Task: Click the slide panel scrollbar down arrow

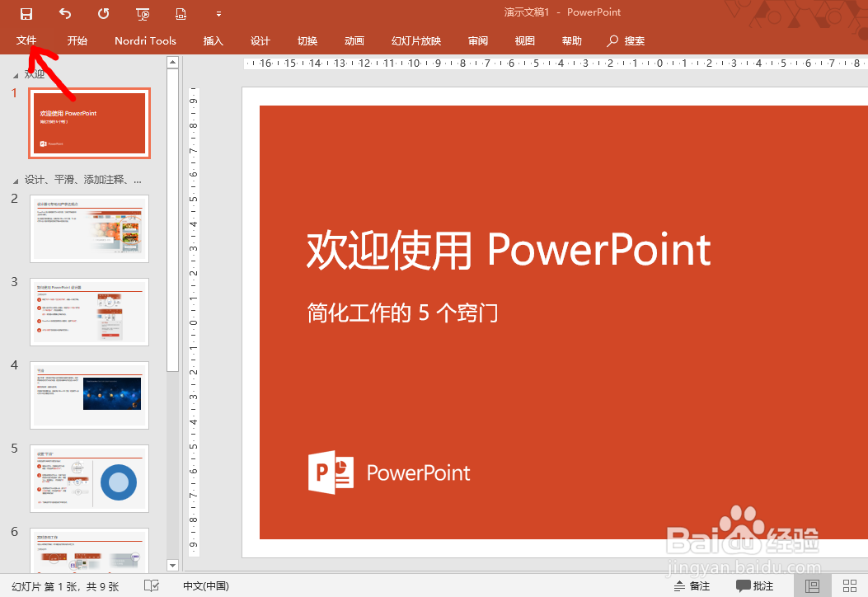Action: [x=172, y=566]
